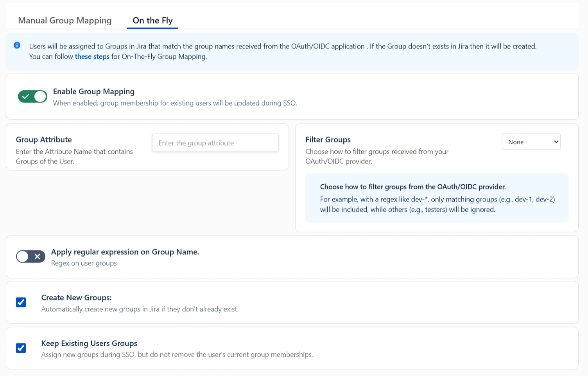Click the "Apply regular expression on Group Name." label

[125, 252]
